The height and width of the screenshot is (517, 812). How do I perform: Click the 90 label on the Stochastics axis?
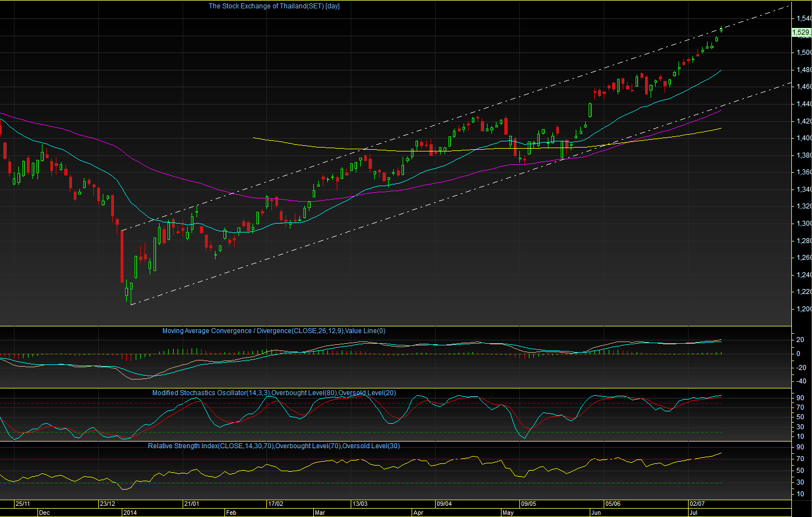(x=801, y=398)
